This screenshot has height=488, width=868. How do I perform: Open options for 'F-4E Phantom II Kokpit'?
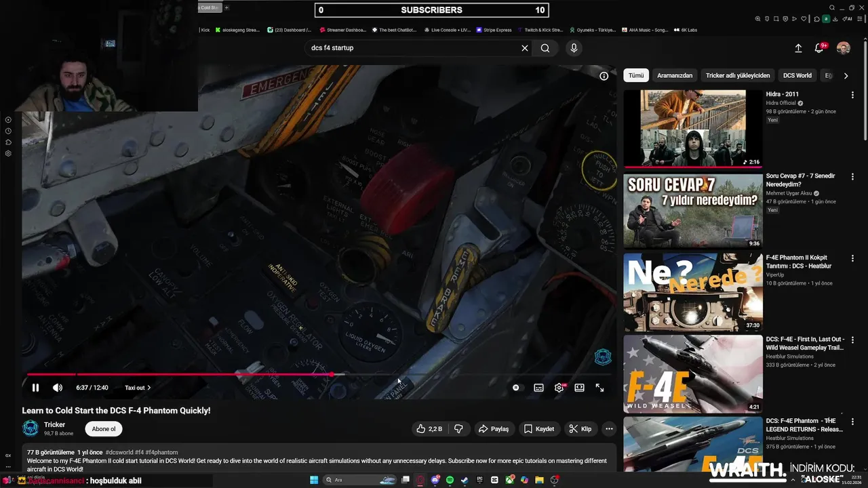pos(852,258)
